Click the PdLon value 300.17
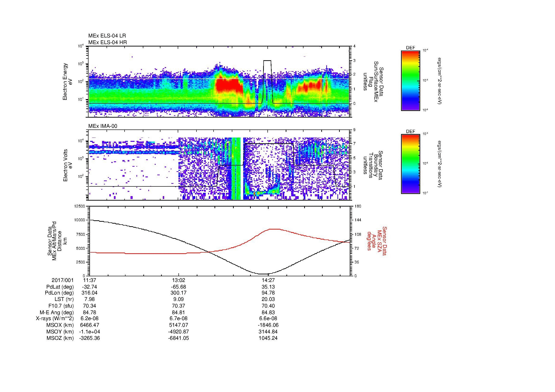This screenshot has height=392, width=555. tap(178, 293)
